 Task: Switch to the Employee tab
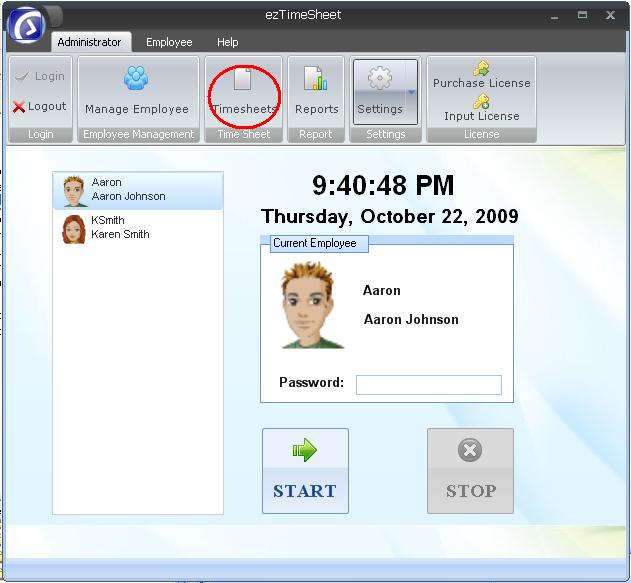[169, 42]
